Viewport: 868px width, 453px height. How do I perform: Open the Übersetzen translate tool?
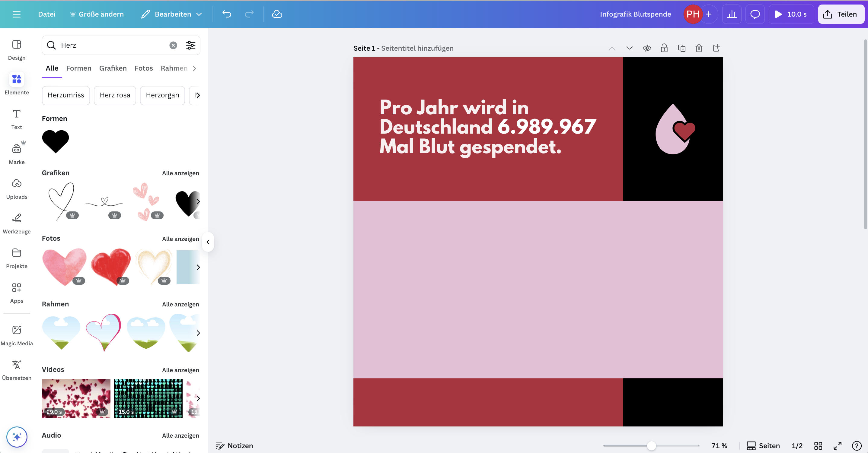pyautogui.click(x=17, y=370)
